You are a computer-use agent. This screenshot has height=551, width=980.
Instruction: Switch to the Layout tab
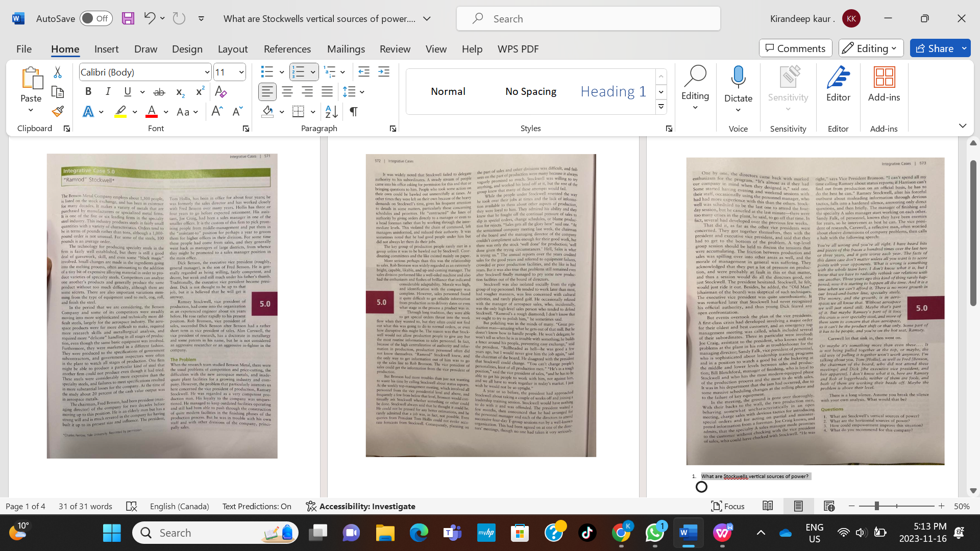coord(232,48)
